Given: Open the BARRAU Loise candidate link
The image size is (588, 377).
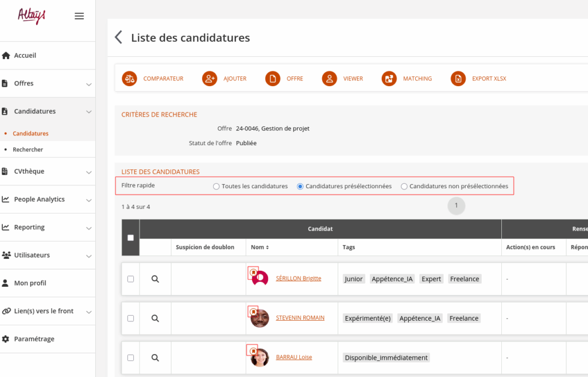Looking at the screenshot, I should (x=294, y=357).
